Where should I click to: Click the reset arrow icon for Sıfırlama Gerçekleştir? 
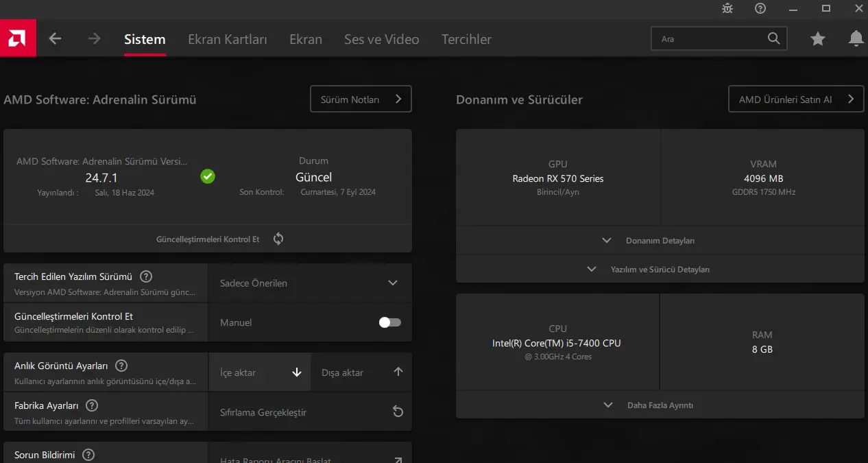click(398, 412)
